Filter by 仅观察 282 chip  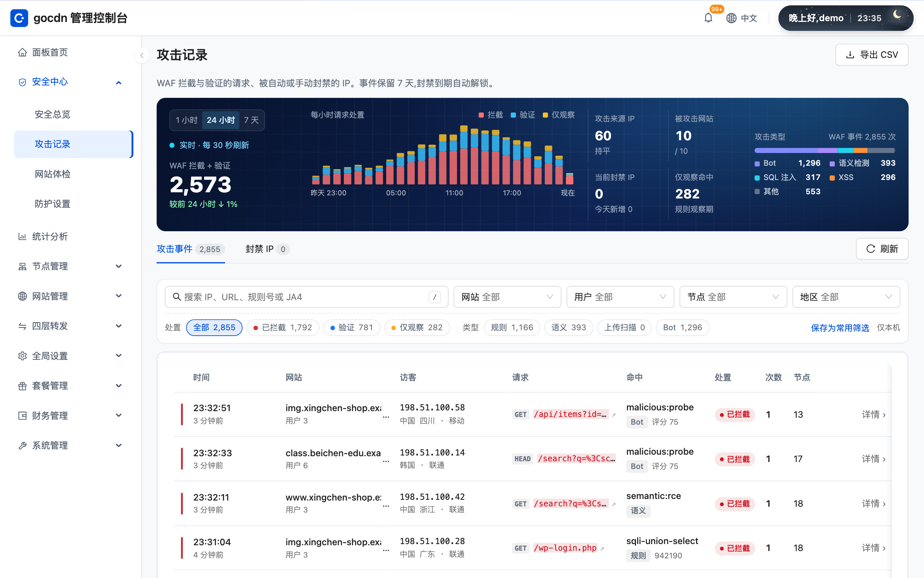click(417, 328)
